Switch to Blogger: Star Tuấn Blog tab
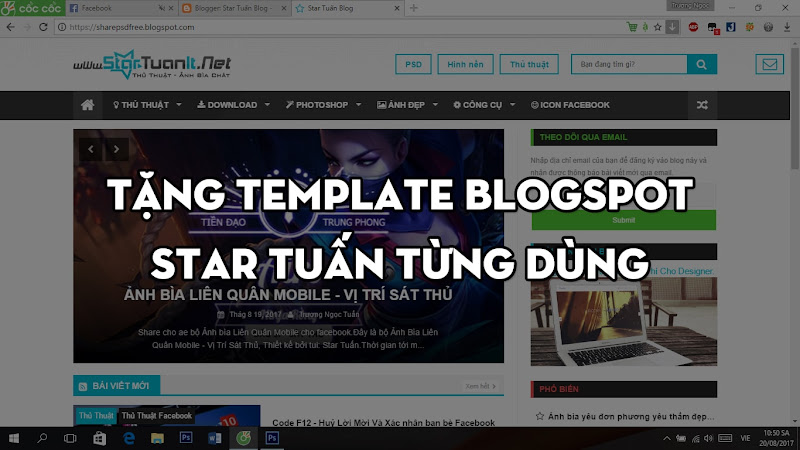Image resolution: width=800 pixels, height=450 pixels. 234,8
